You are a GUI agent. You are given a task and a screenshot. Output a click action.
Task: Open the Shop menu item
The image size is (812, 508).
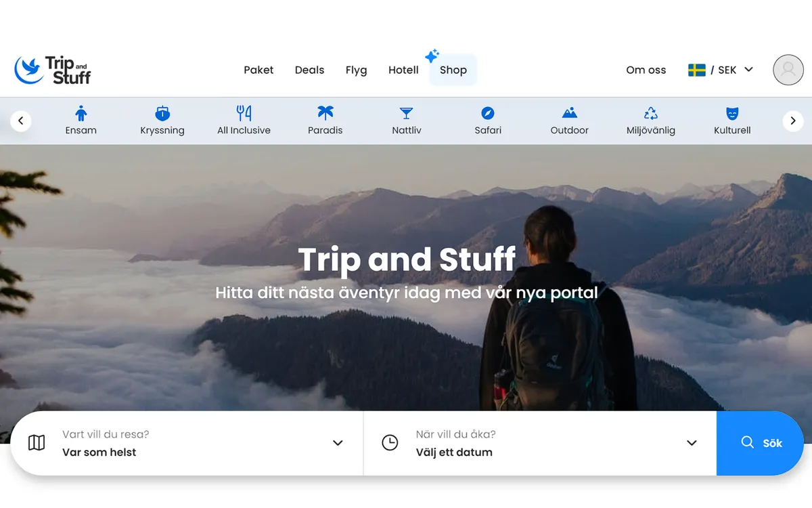click(x=453, y=70)
